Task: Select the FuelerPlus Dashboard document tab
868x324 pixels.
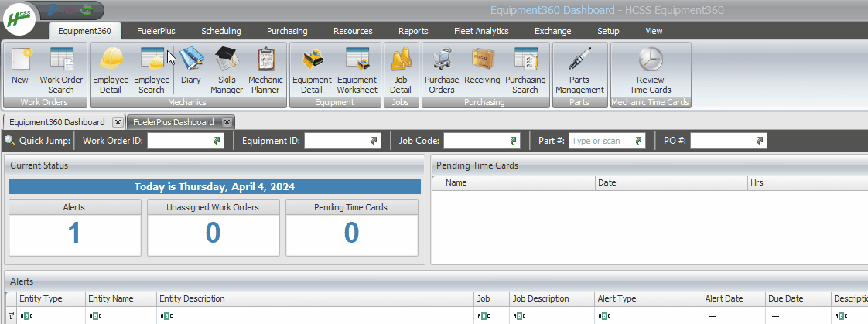Action: [173, 122]
